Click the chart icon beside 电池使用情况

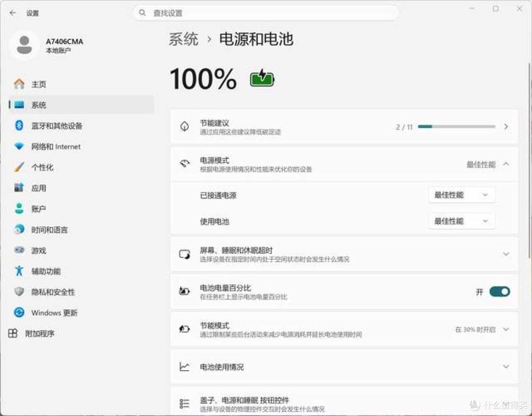point(185,367)
